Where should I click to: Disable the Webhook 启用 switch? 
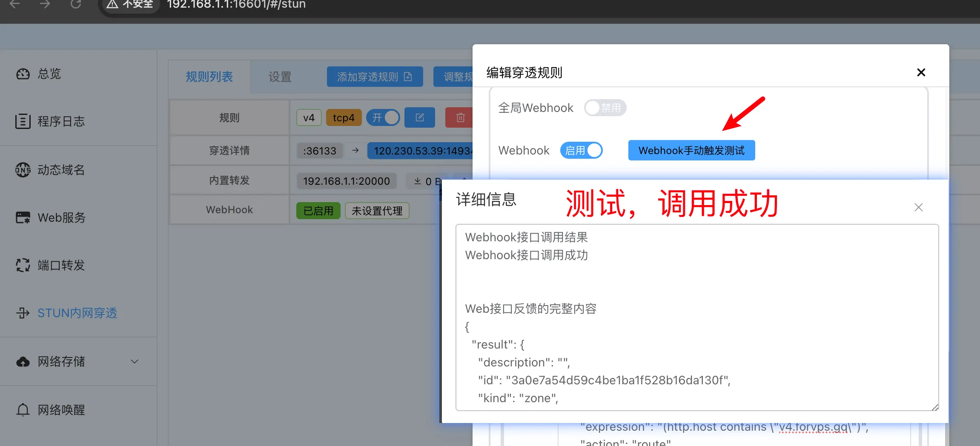click(581, 150)
